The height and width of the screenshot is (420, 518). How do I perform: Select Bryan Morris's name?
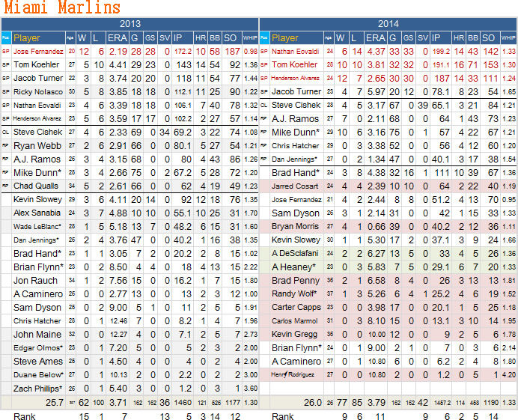coord(296,226)
